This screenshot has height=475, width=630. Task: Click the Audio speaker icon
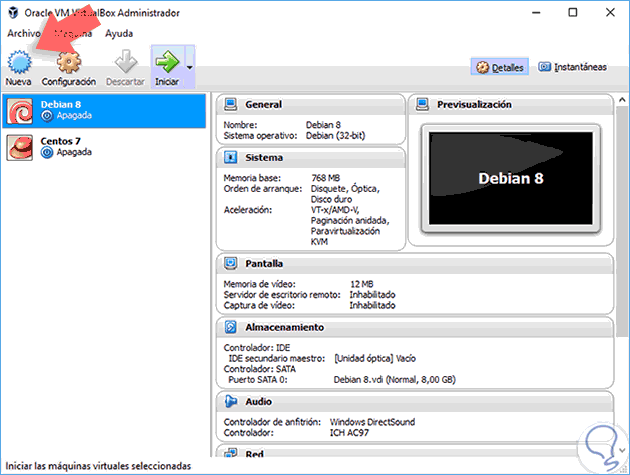231,401
